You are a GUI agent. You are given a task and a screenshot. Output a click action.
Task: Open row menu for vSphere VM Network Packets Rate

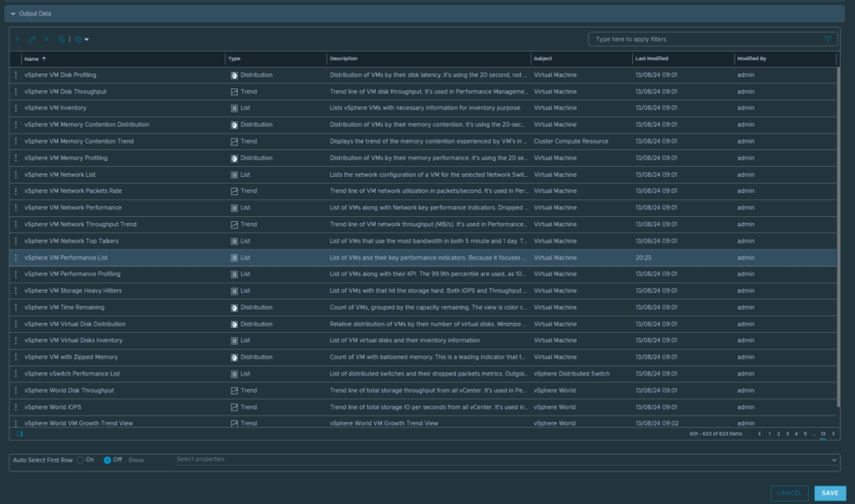coord(16,191)
